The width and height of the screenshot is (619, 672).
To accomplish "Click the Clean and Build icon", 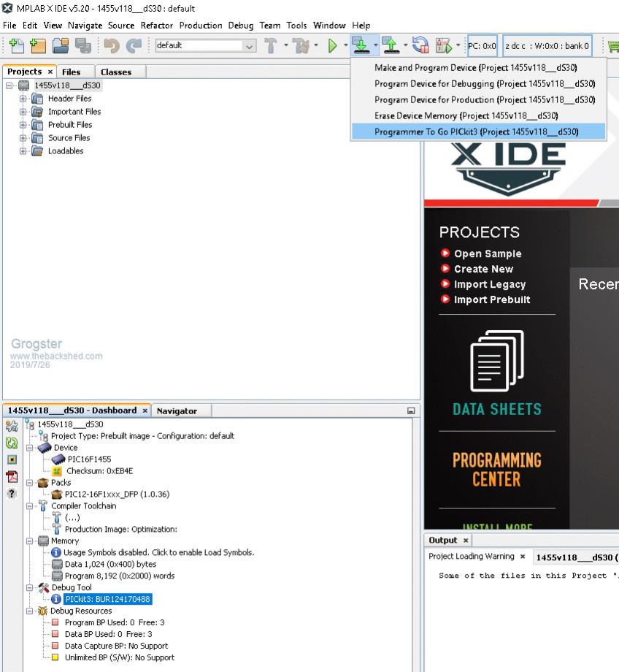I will 301,45.
